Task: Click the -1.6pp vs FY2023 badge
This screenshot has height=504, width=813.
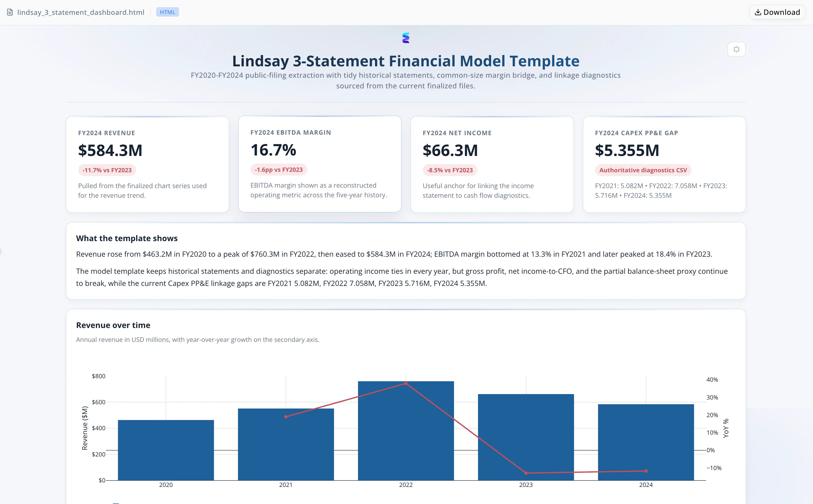Action: point(279,170)
